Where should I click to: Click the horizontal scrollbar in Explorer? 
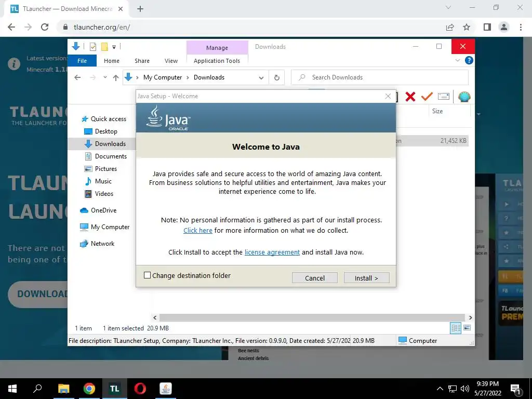(x=312, y=317)
